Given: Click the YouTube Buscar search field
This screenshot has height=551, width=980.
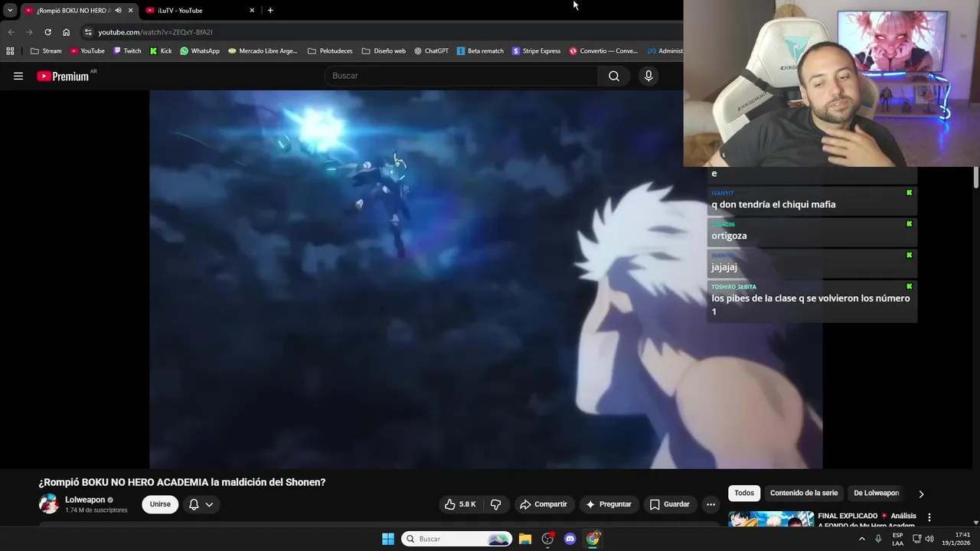Looking at the screenshot, I should point(462,76).
